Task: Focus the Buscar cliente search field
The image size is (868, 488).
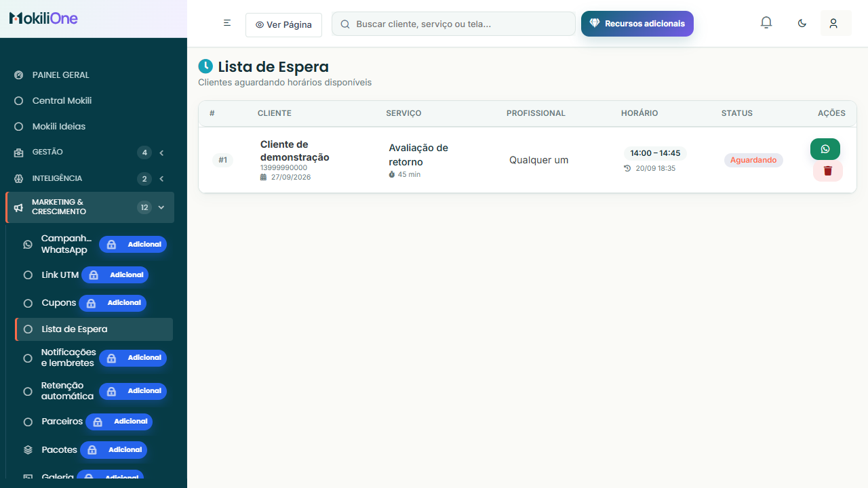Action: (454, 24)
